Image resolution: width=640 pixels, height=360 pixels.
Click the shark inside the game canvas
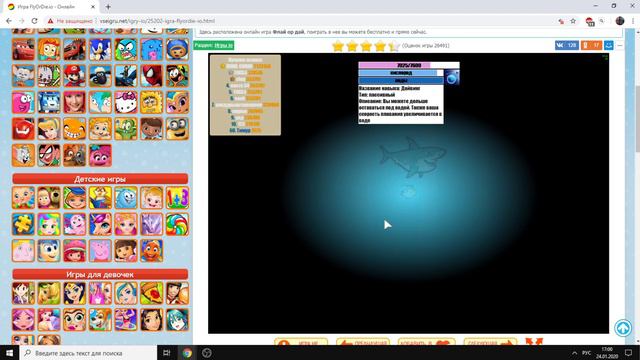(412, 157)
